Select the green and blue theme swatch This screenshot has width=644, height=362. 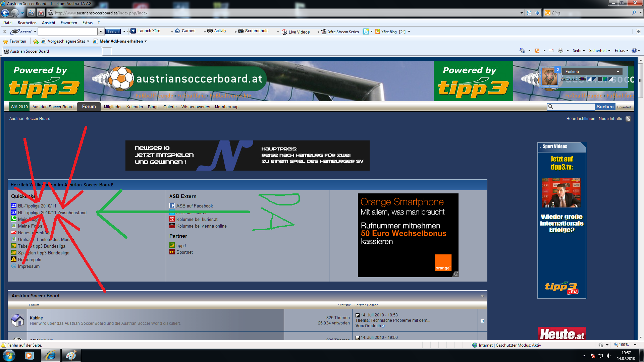605,79
